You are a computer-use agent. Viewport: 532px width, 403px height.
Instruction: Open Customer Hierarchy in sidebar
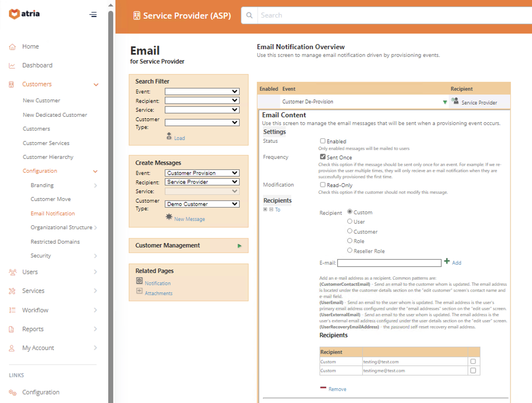(48, 157)
